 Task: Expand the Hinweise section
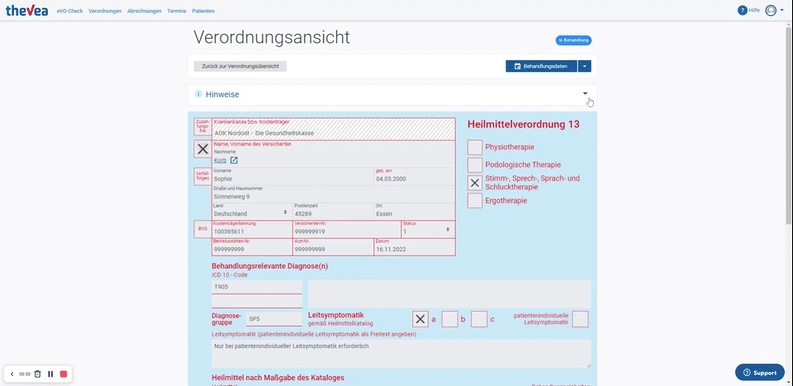click(x=585, y=94)
